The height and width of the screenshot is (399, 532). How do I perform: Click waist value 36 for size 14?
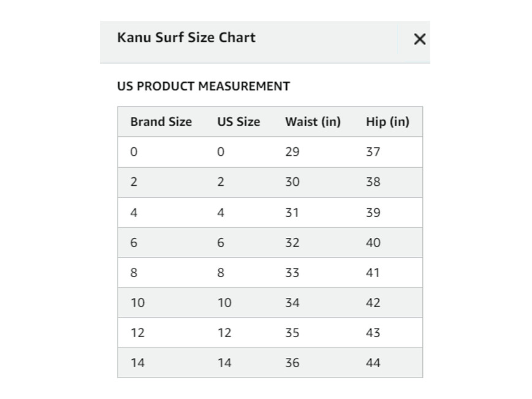292,363
